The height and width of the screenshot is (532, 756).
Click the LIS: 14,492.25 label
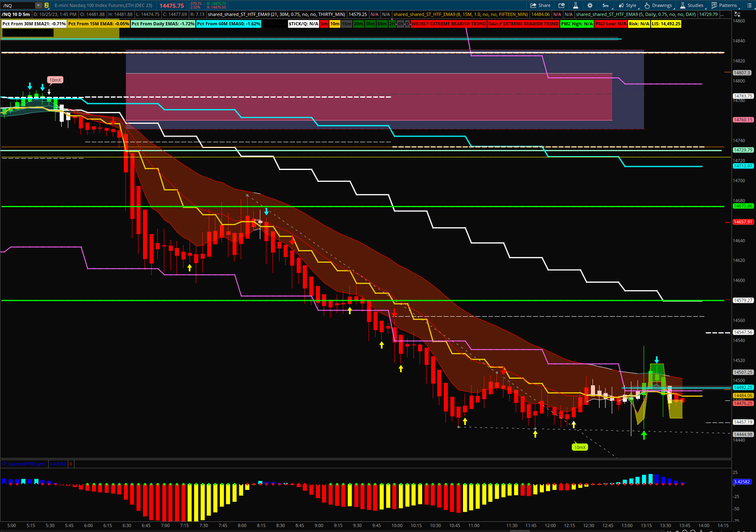coord(666,23)
